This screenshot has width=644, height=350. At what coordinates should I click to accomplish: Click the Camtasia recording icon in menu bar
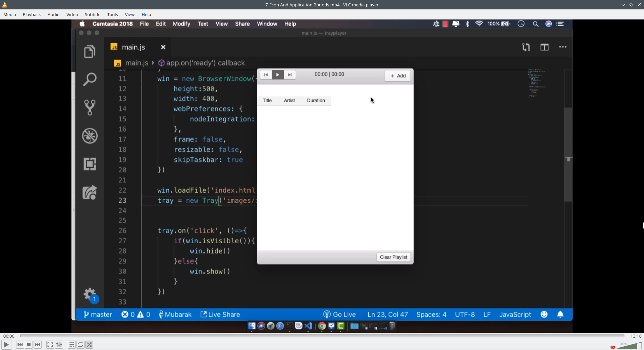coord(445,24)
